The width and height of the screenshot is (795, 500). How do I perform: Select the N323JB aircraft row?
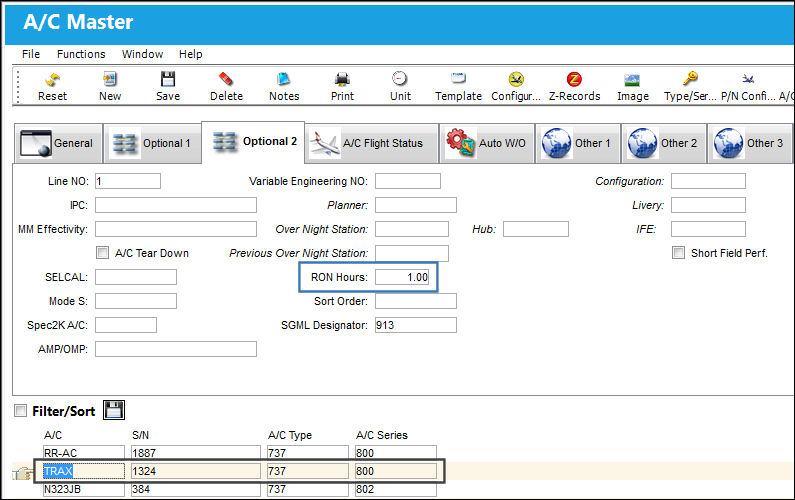pyautogui.click(x=84, y=489)
